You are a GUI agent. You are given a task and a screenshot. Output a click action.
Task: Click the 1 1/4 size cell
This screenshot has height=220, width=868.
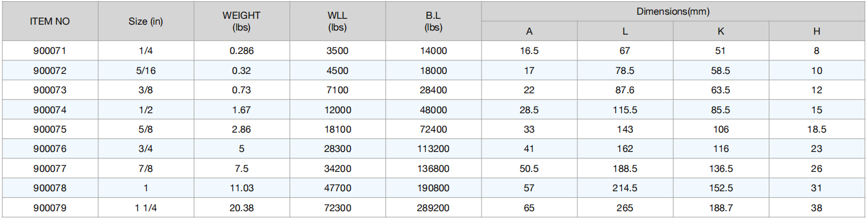click(x=146, y=208)
